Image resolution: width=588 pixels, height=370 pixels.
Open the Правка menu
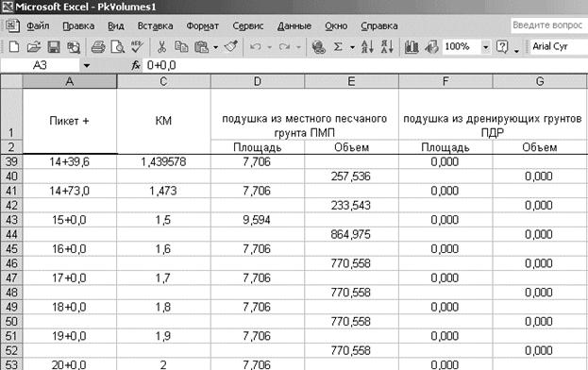click(x=78, y=25)
